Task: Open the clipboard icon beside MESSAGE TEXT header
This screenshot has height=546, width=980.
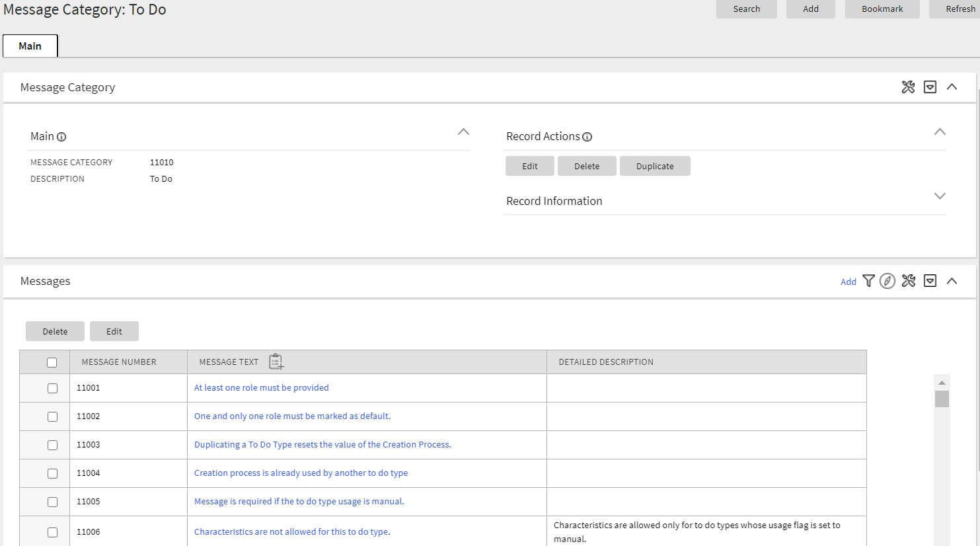Action: [x=276, y=361]
